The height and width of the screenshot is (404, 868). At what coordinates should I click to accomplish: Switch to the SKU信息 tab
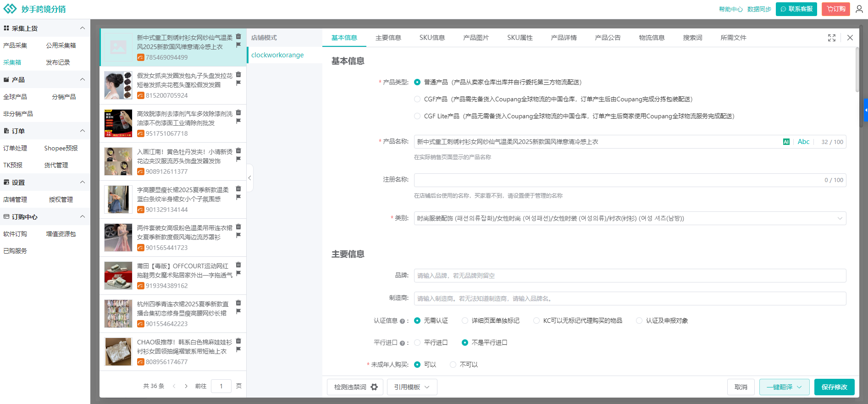(x=432, y=38)
